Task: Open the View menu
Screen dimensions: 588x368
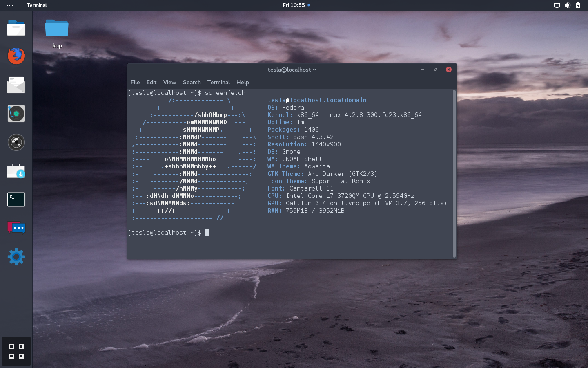Action: 169,82
